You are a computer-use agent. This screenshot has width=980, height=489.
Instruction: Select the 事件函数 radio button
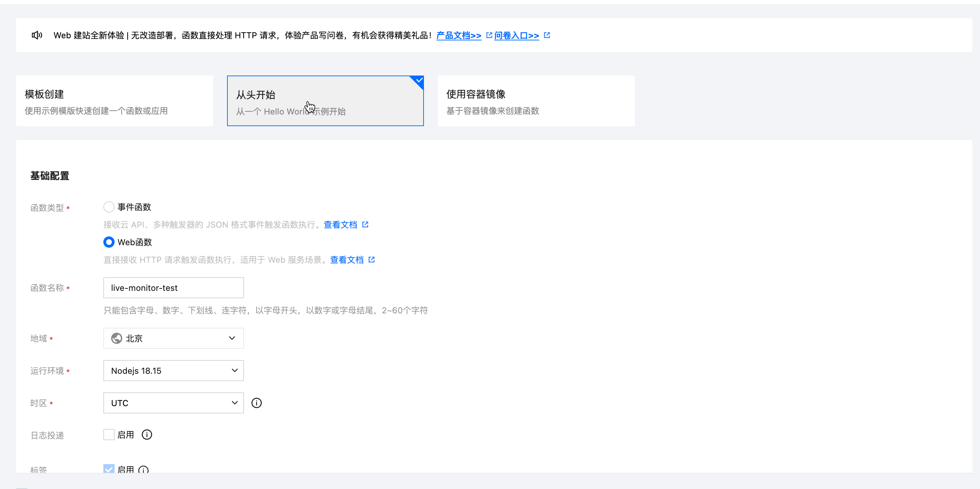[x=109, y=207]
